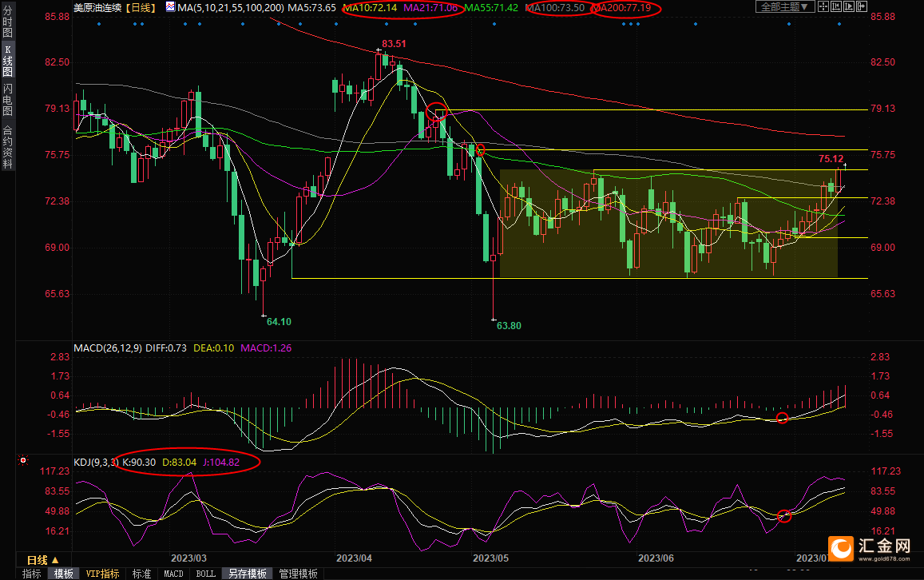Click the 2023/03 date axis label
Image resolution: width=924 pixels, height=580 pixels.
[x=188, y=558]
